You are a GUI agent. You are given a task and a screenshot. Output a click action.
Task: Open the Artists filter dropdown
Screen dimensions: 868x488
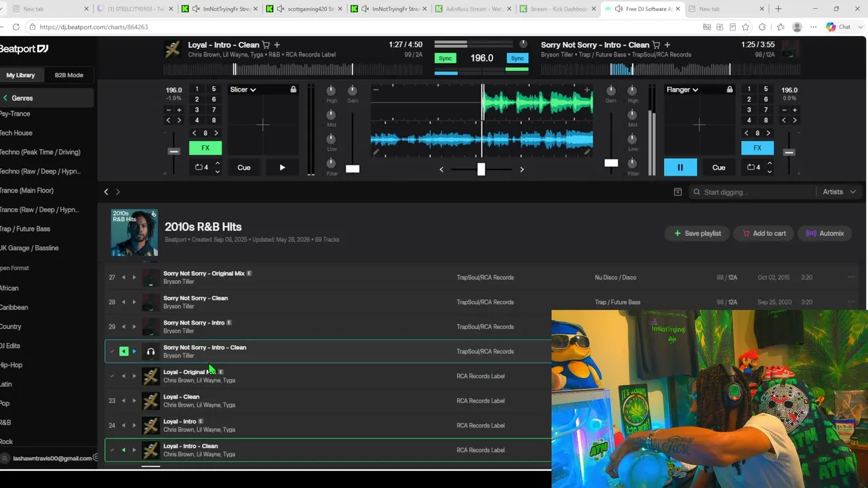(840, 192)
